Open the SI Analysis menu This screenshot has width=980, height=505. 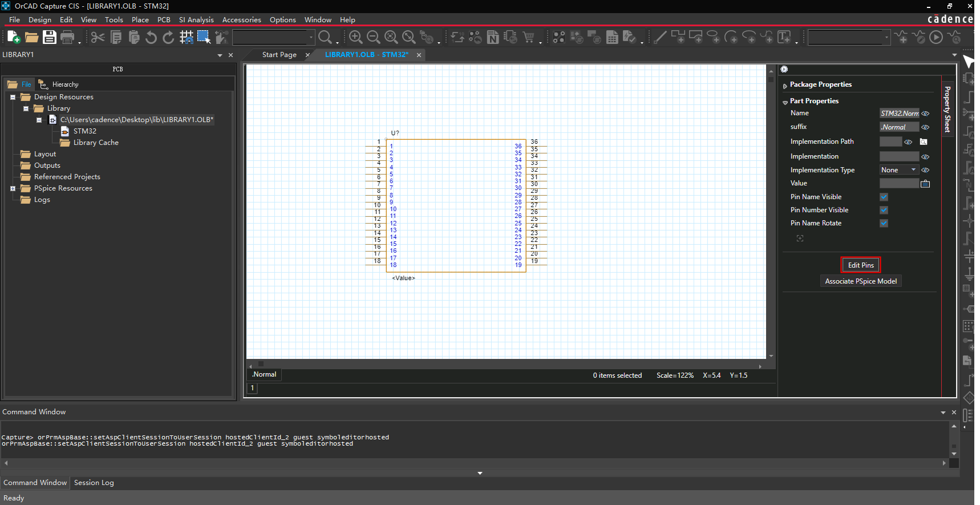click(x=196, y=19)
